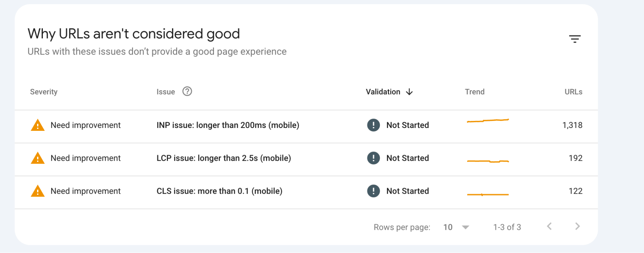Go to next page of results
This screenshot has height=253, width=644.
tap(577, 227)
